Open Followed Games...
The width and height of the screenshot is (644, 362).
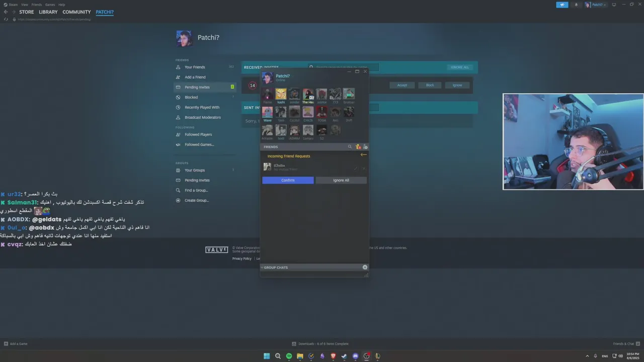pyautogui.click(x=199, y=144)
